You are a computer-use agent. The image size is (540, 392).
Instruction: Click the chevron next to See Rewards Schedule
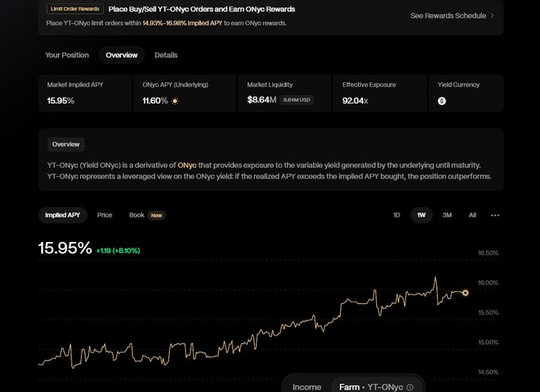tap(492, 16)
